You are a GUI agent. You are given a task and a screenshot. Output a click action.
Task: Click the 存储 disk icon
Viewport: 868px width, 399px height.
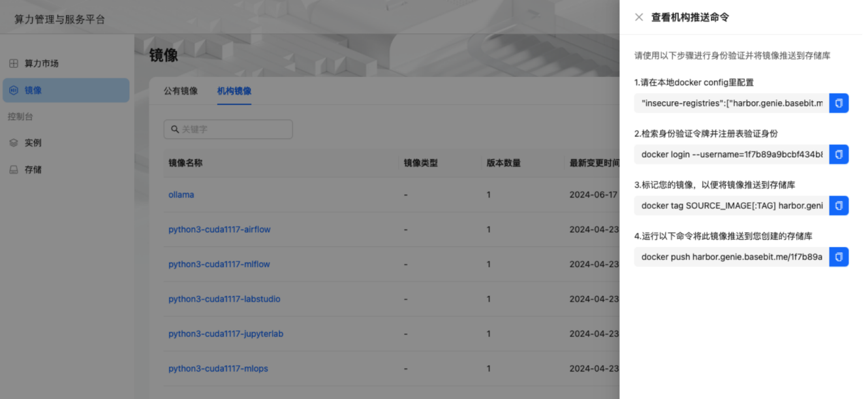14,170
